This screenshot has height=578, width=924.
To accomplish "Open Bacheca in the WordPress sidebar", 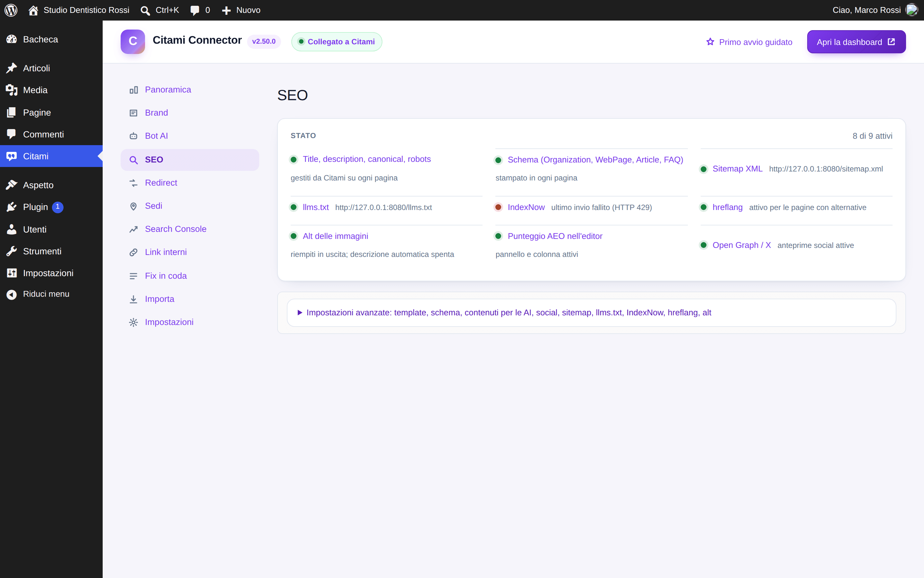I will [x=51, y=39].
